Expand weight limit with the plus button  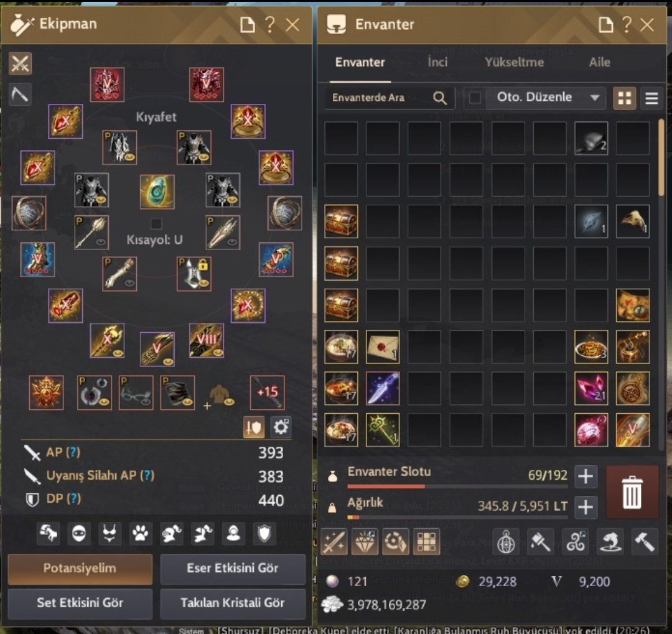[586, 507]
